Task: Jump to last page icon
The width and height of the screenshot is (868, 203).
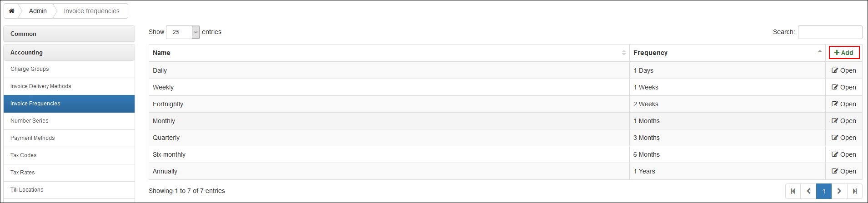Action: tap(855, 191)
